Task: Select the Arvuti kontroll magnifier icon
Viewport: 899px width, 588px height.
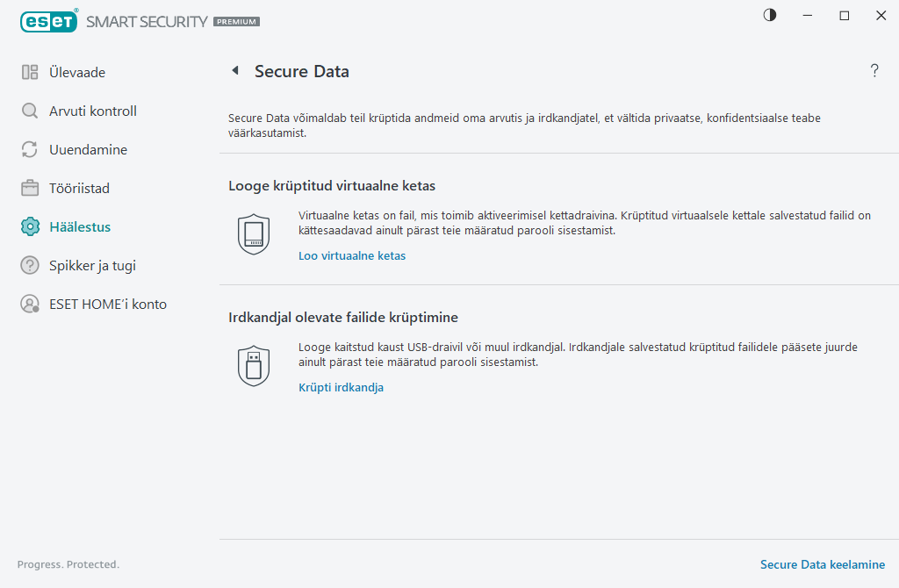Action: [29, 111]
